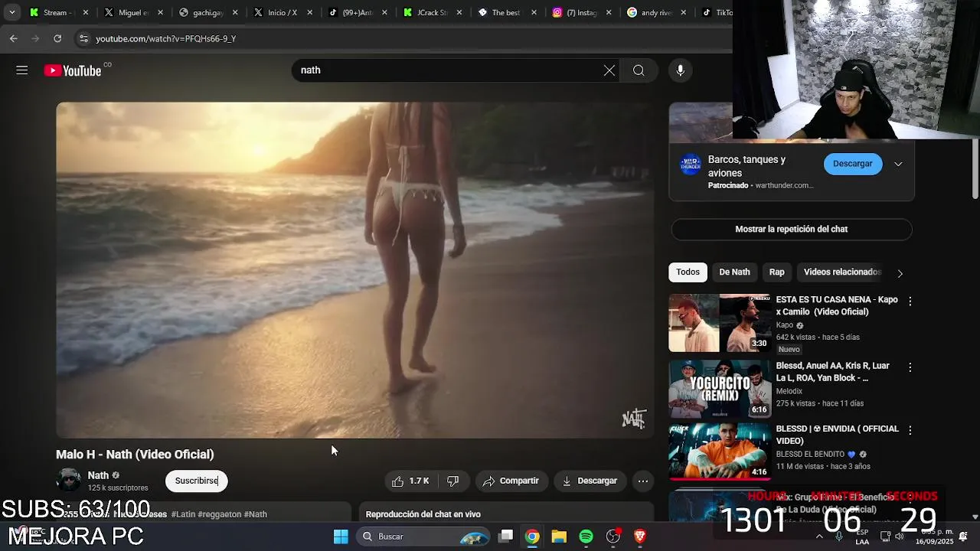
Task: Click the Barcos, tanques y aviones ad title
Action: (746, 166)
